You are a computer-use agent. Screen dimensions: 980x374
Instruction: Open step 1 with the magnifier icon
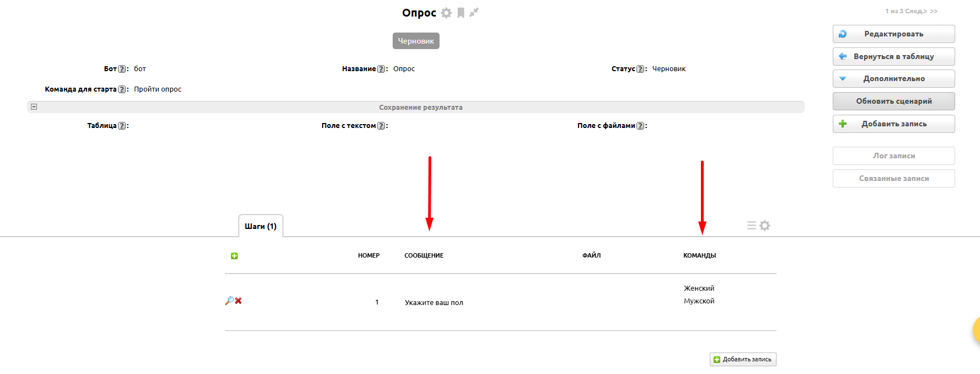(x=229, y=301)
